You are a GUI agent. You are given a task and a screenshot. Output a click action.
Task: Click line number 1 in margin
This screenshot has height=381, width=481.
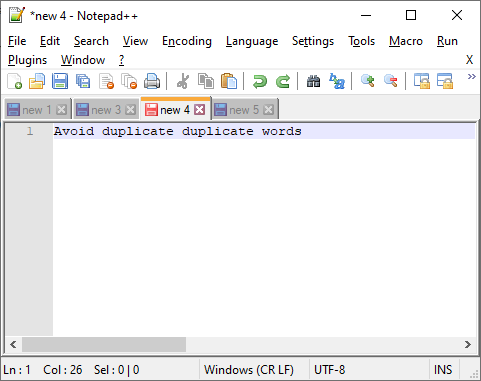click(x=30, y=131)
